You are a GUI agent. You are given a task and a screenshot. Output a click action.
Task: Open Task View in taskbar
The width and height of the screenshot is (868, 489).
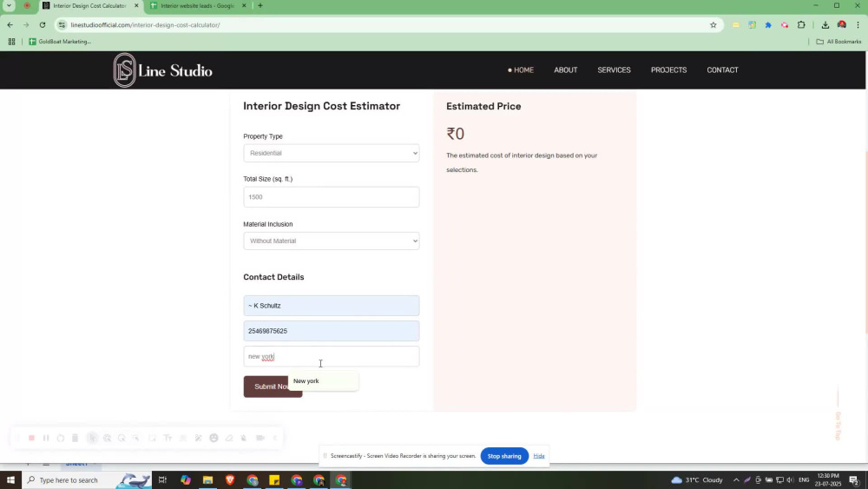[162, 480]
